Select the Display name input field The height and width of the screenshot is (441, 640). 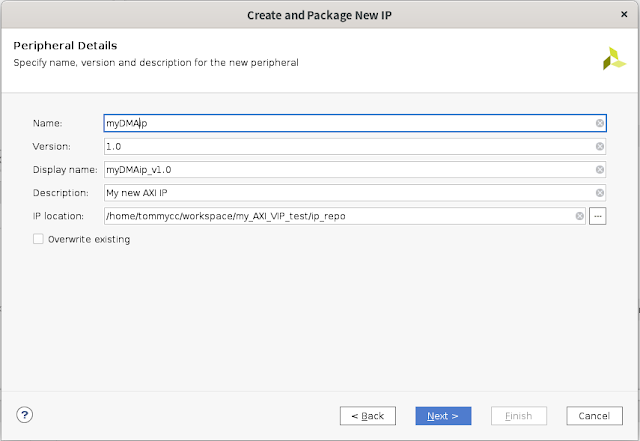[350, 169]
